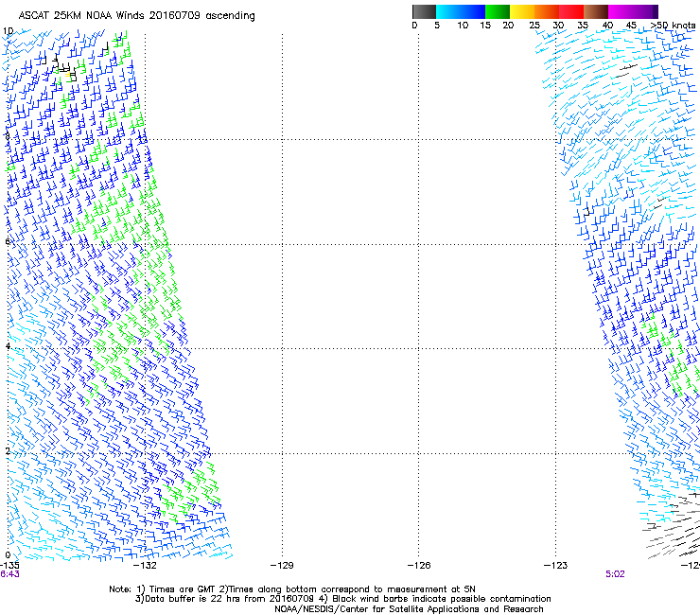Click the '45' label under the color bar
The image size is (700, 615).
tap(631, 26)
